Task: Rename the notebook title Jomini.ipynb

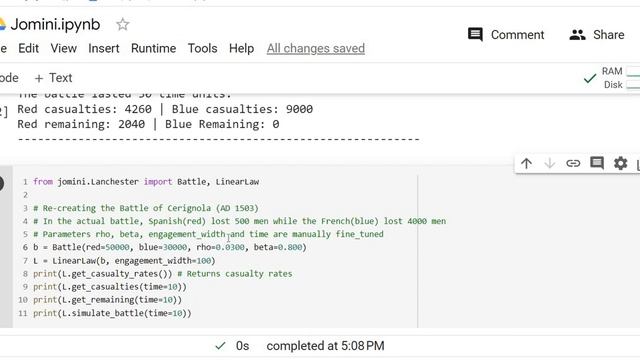Action: pyautogui.click(x=55, y=24)
